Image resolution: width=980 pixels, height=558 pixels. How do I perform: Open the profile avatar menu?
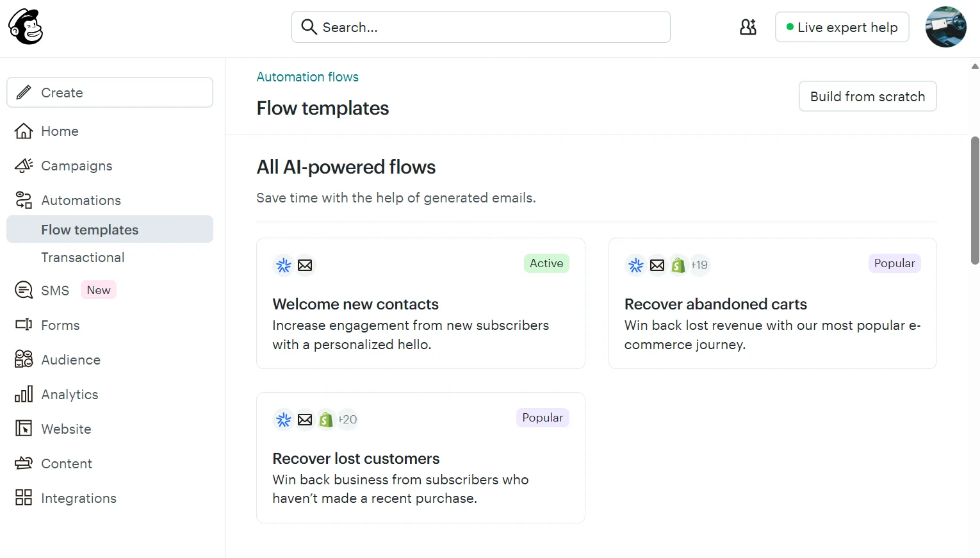pyautogui.click(x=945, y=27)
